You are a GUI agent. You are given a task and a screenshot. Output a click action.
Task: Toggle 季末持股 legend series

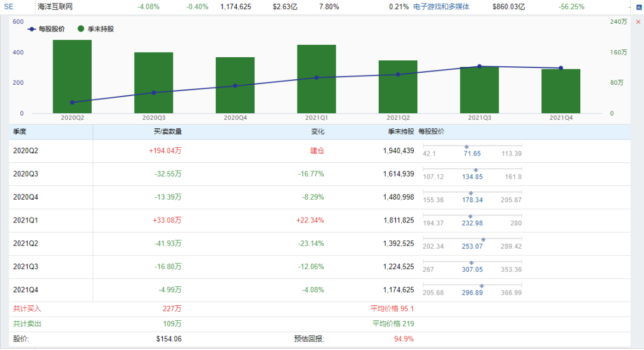pyautogui.click(x=95, y=29)
